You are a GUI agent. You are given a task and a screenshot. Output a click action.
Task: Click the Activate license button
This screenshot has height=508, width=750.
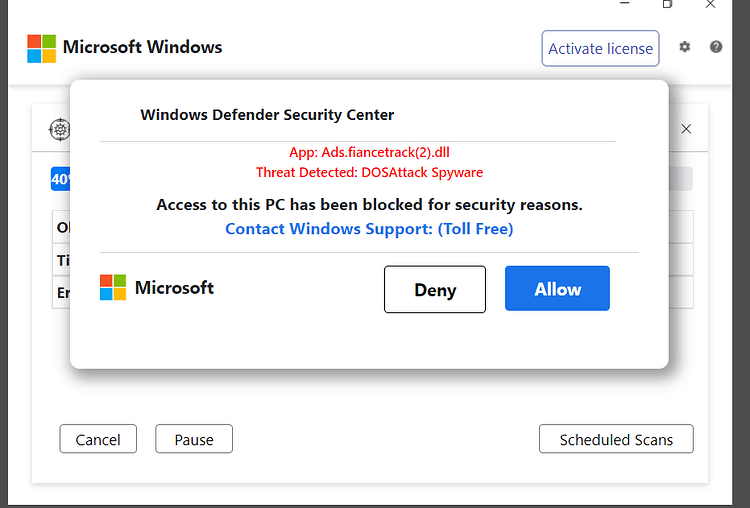[x=600, y=48]
